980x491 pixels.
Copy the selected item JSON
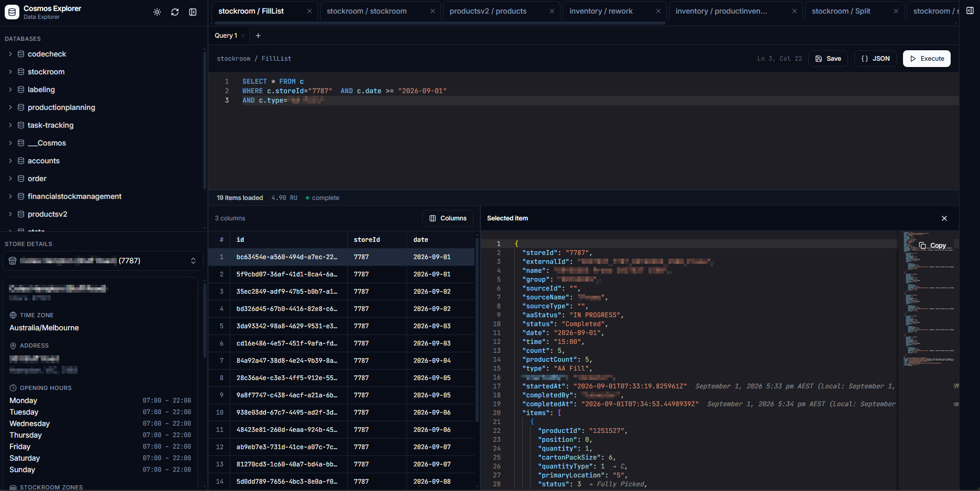pyautogui.click(x=933, y=246)
